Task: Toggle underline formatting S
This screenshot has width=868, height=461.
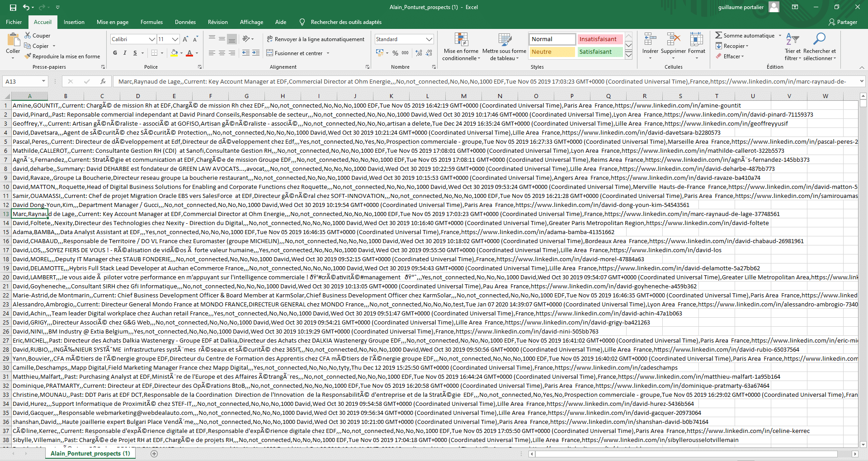Action: pos(135,53)
